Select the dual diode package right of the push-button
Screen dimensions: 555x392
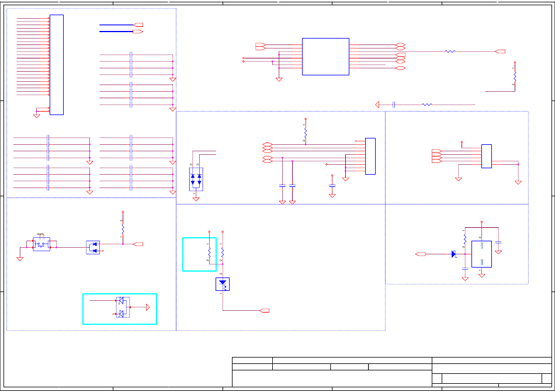[93, 247]
